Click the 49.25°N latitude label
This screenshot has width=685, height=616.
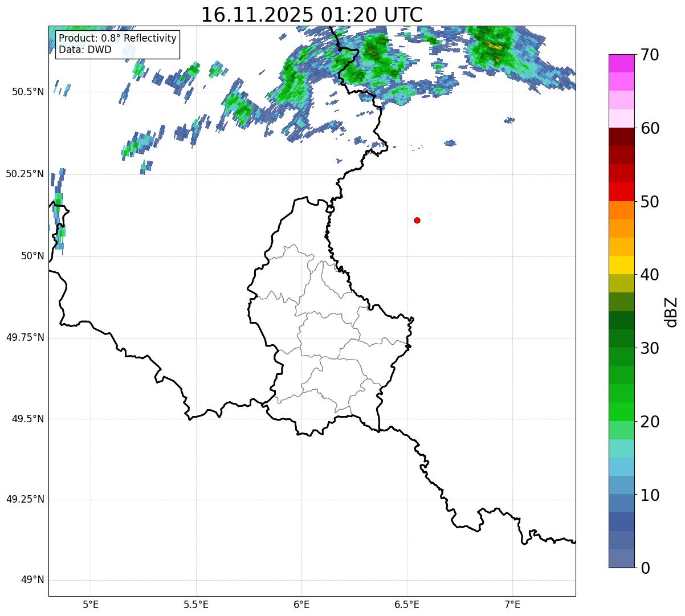(25, 499)
